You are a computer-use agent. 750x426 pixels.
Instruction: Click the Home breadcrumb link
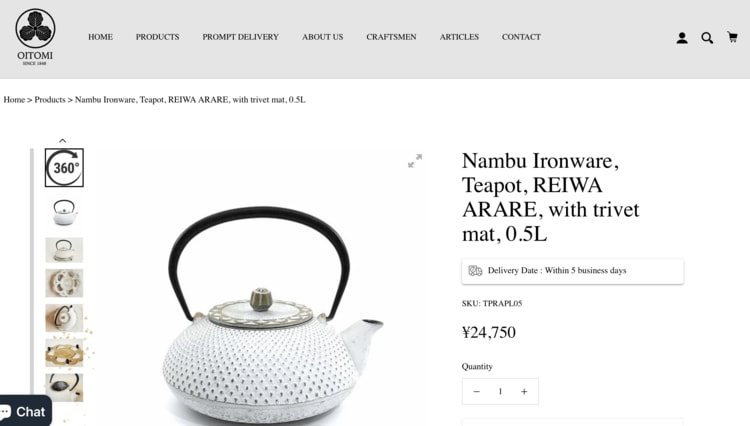click(14, 99)
